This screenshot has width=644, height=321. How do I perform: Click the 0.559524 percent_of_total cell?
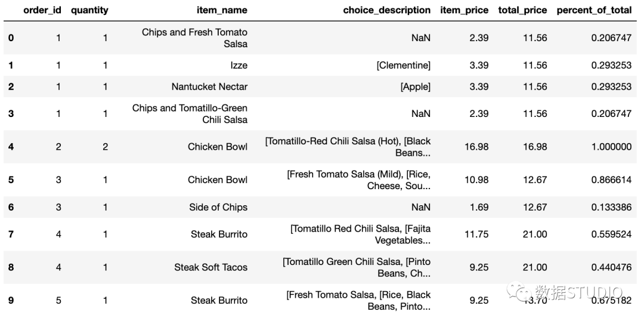(612, 234)
